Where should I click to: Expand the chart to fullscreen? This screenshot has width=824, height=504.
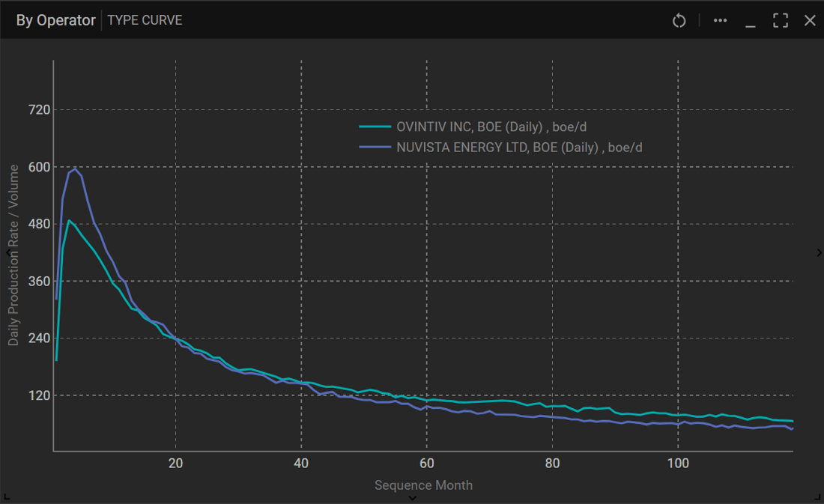[781, 20]
